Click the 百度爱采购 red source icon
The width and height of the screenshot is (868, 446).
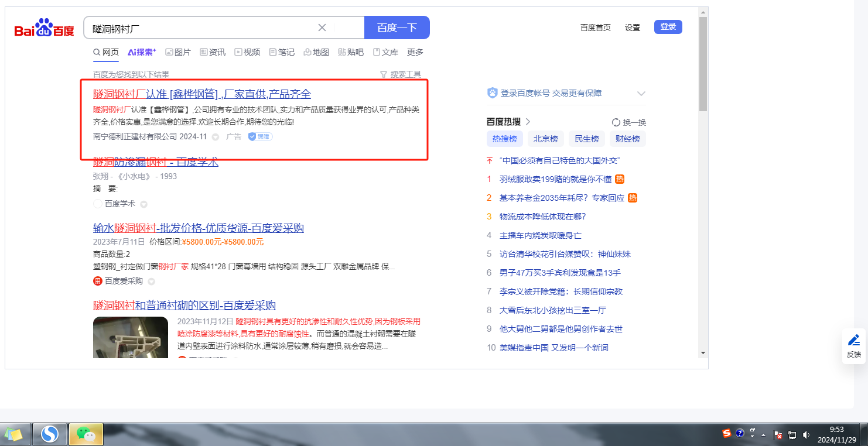pyautogui.click(x=98, y=281)
